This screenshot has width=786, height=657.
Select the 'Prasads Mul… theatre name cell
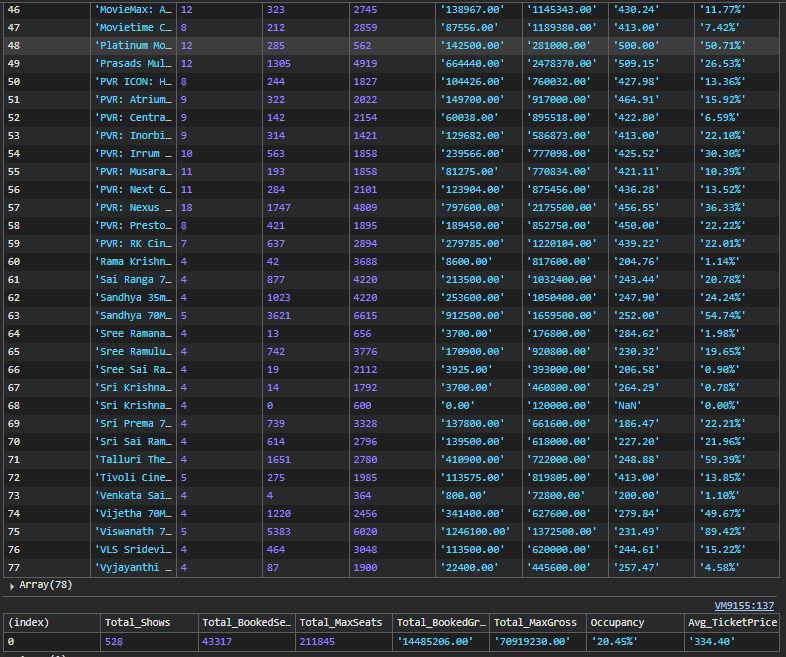(133, 64)
